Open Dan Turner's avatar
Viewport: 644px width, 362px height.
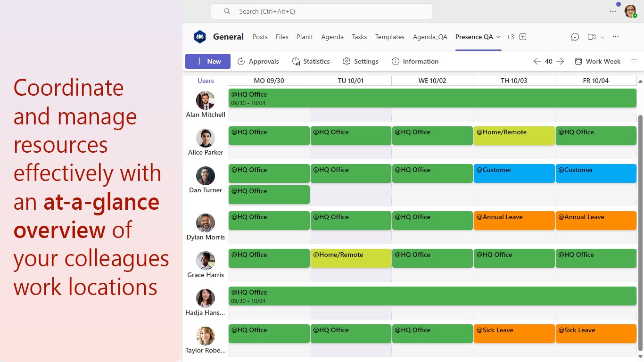coord(206,176)
